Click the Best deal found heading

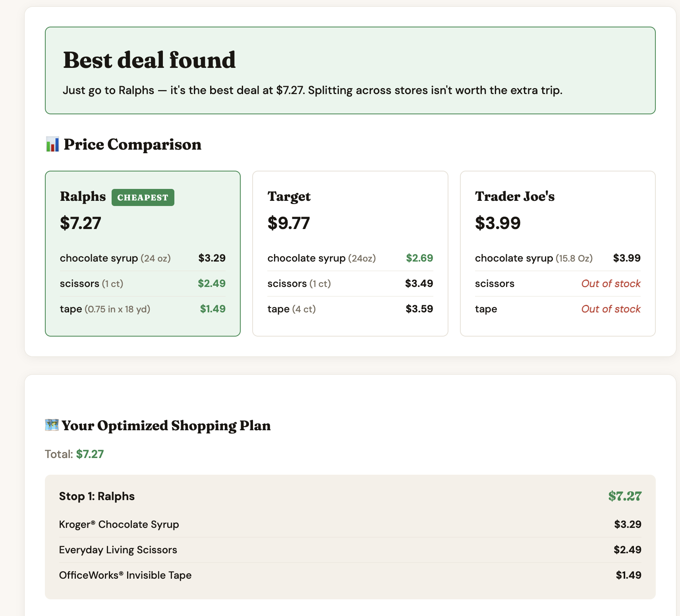point(149,60)
